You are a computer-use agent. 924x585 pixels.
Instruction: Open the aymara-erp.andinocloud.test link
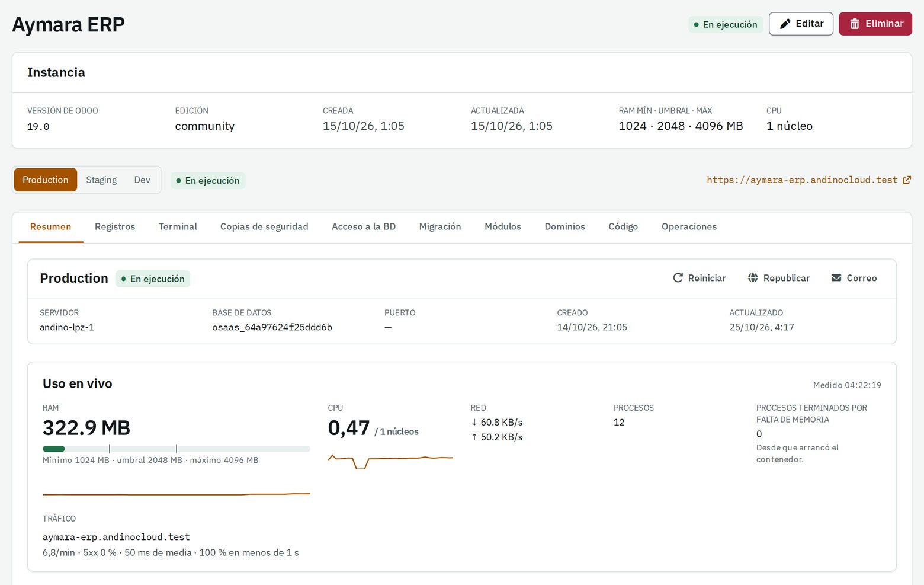point(802,180)
